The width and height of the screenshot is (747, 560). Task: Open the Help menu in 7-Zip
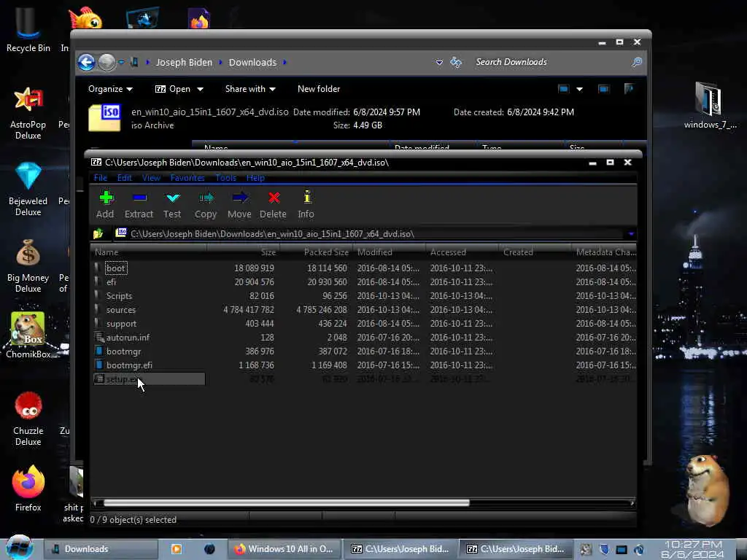pos(255,178)
